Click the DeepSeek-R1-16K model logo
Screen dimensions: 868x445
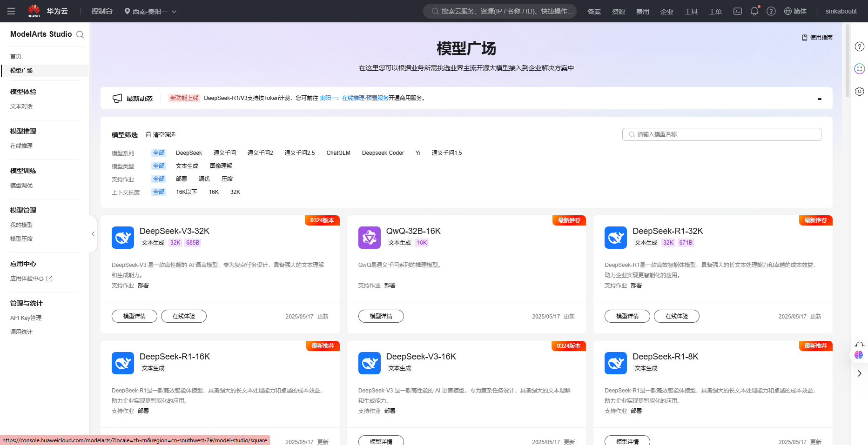(x=123, y=363)
